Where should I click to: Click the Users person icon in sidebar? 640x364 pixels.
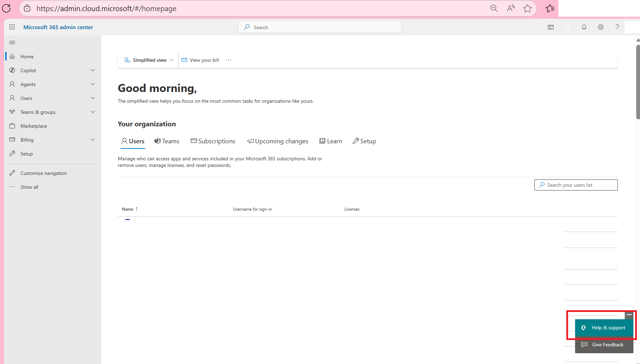pyautogui.click(x=12, y=98)
